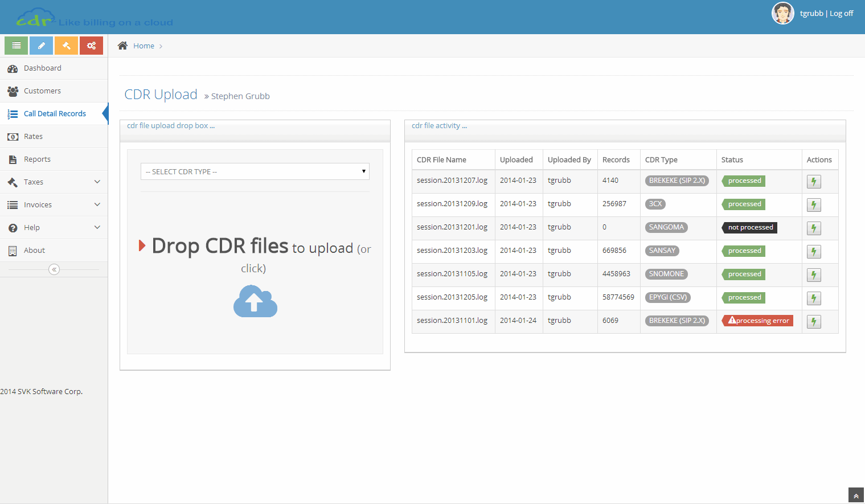The width and height of the screenshot is (865, 504).
Task: Select Call Detail Records in the sidebar
Action: (x=54, y=113)
